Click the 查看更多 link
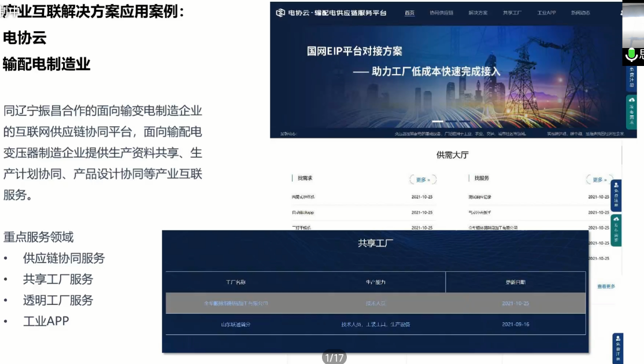The image size is (644, 364). [x=606, y=286]
